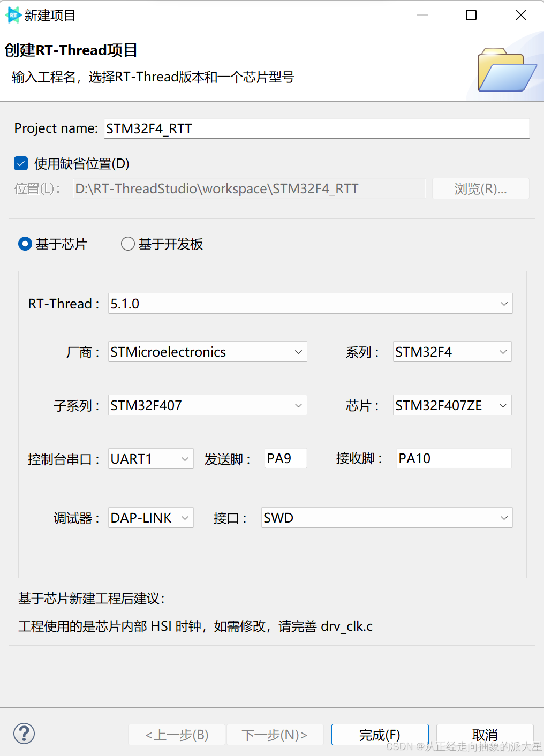
Task: Click the 上一步(B) previous button
Action: click(x=177, y=734)
